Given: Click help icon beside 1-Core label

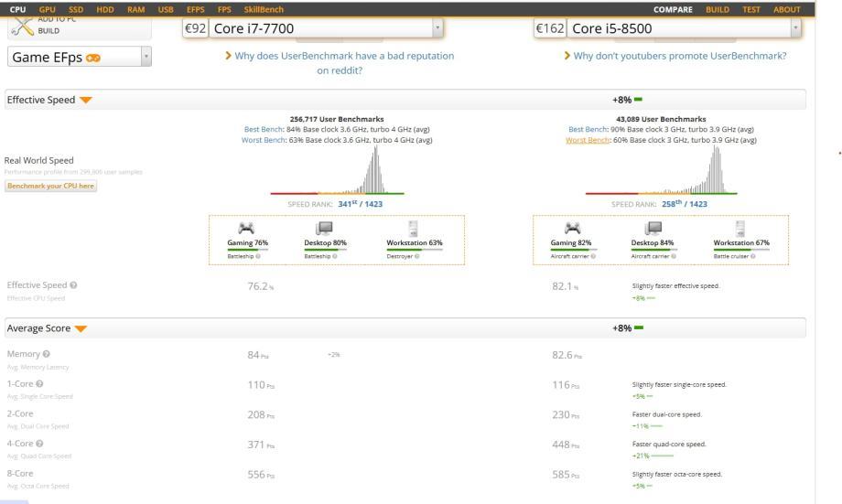Looking at the screenshot, I should 39,384.
